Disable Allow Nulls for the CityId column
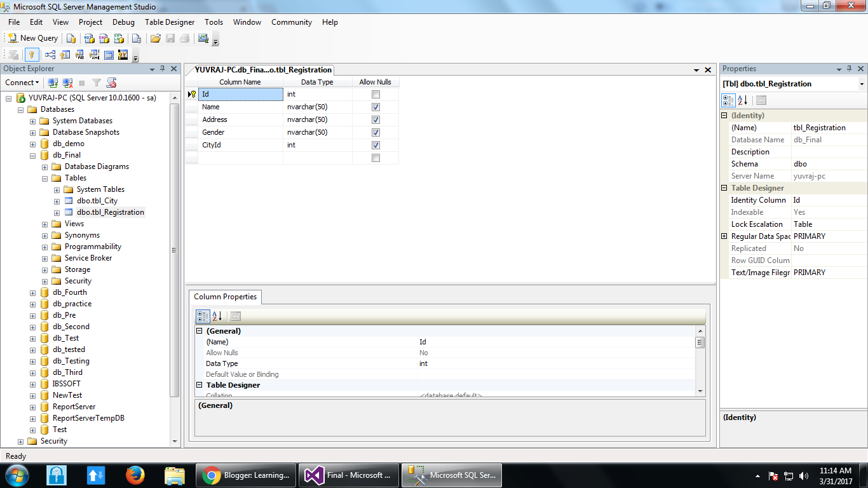 tap(376, 145)
